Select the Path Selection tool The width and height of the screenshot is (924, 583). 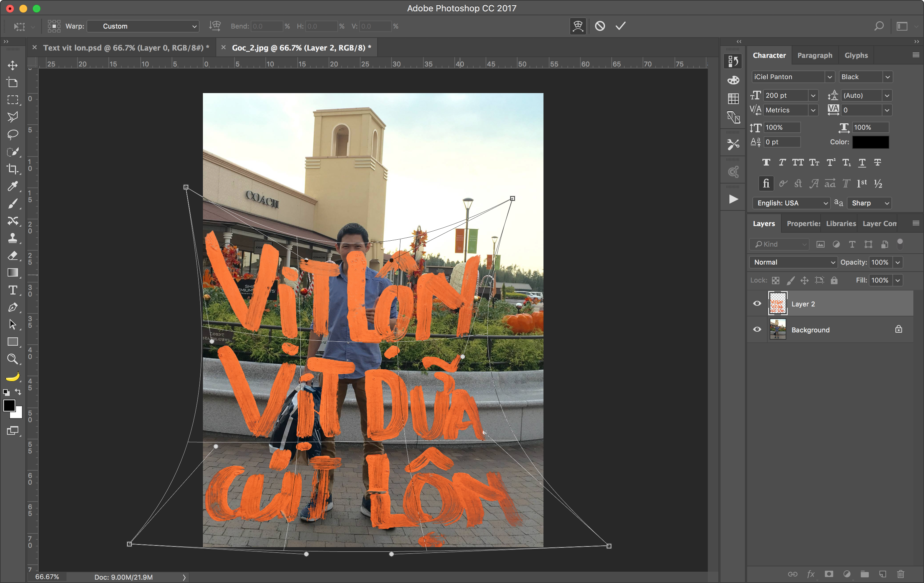click(x=13, y=324)
